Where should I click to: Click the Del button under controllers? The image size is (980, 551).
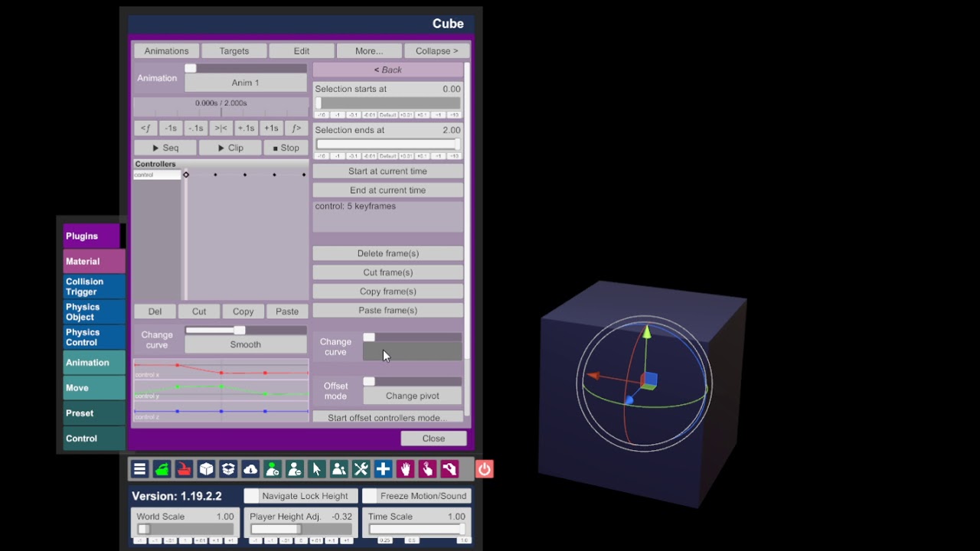(x=155, y=311)
